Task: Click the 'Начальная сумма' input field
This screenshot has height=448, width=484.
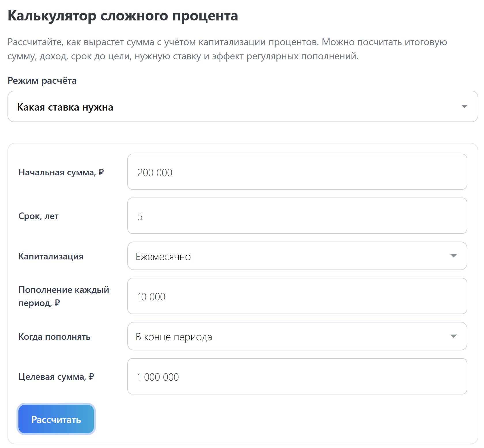Action: click(297, 172)
